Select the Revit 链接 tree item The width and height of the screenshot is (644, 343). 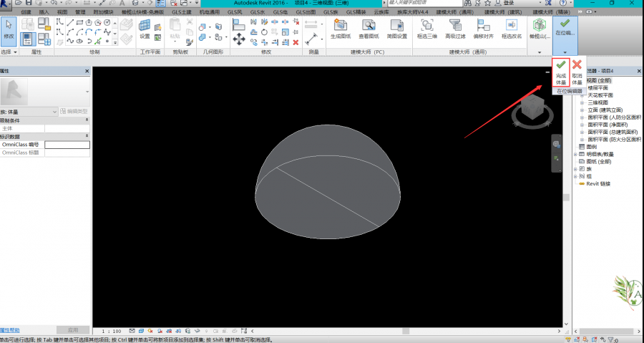tap(597, 183)
